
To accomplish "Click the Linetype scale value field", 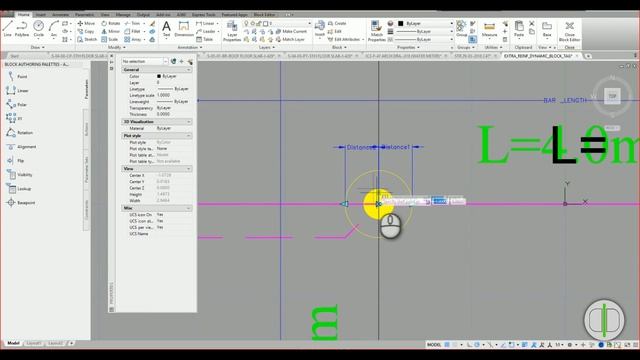I will pyautogui.click(x=174, y=95).
